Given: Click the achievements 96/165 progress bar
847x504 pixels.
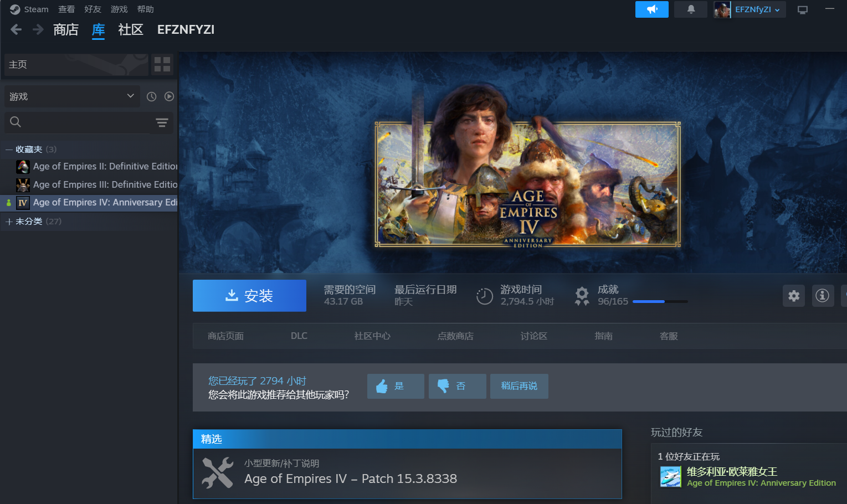Looking at the screenshot, I should pyautogui.click(x=659, y=301).
